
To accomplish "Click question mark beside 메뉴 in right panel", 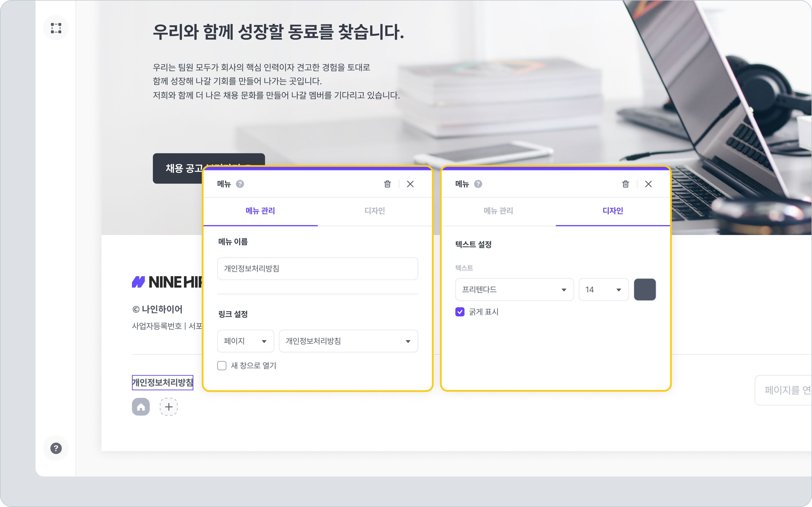I will [478, 184].
